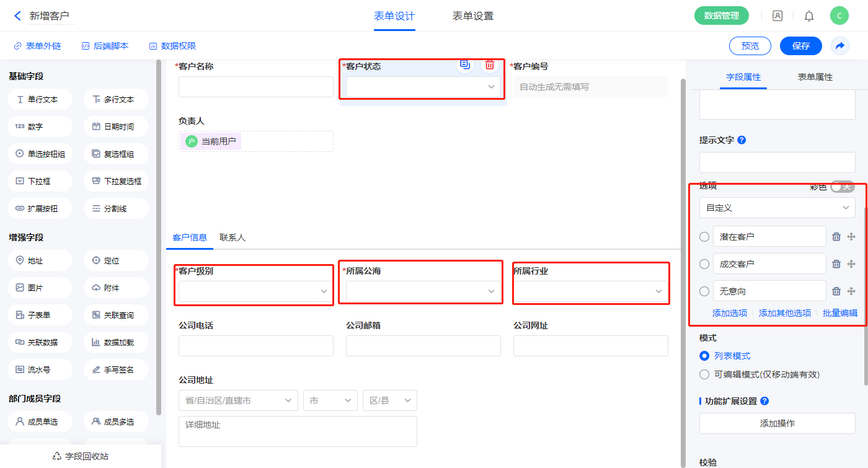Viewport: 868px width, 468px height.
Task: Select the 可编辑模式 radio button
Action: pyautogui.click(x=704, y=374)
